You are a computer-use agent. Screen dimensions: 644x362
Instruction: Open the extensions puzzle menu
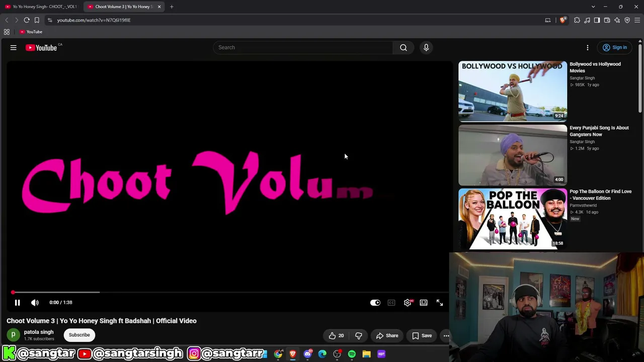pyautogui.click(x=577, y=20)
